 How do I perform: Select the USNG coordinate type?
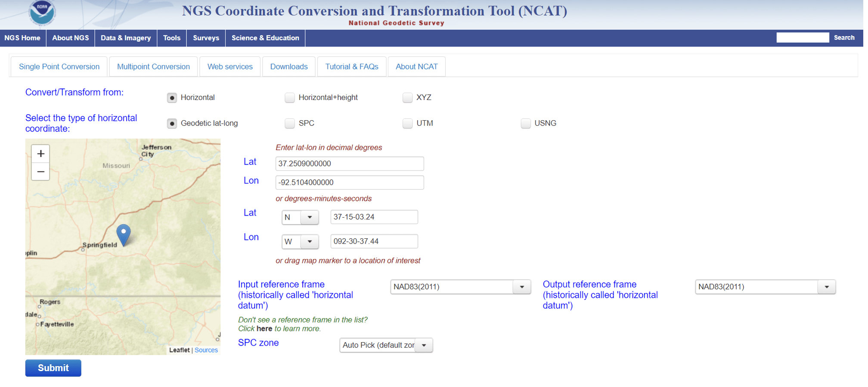525,124
